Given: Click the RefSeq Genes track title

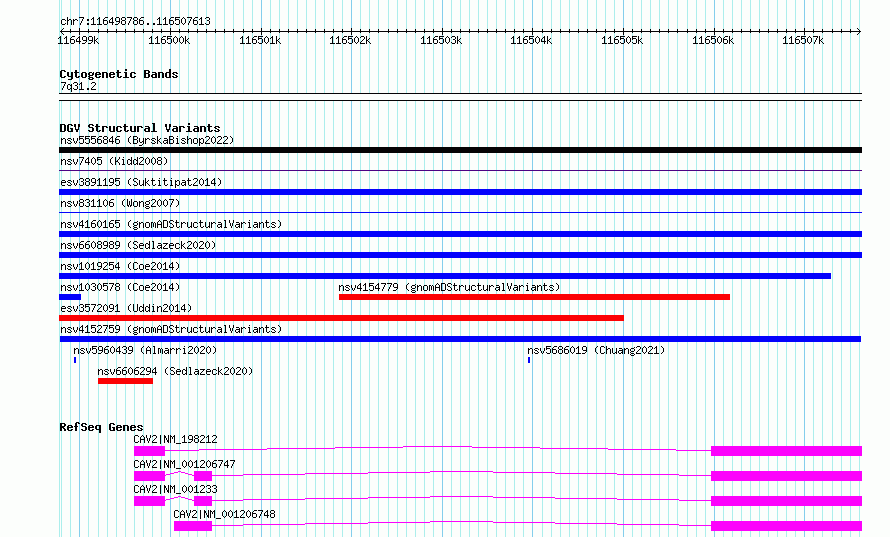Looking at the screenshot, I should (101, 427).
